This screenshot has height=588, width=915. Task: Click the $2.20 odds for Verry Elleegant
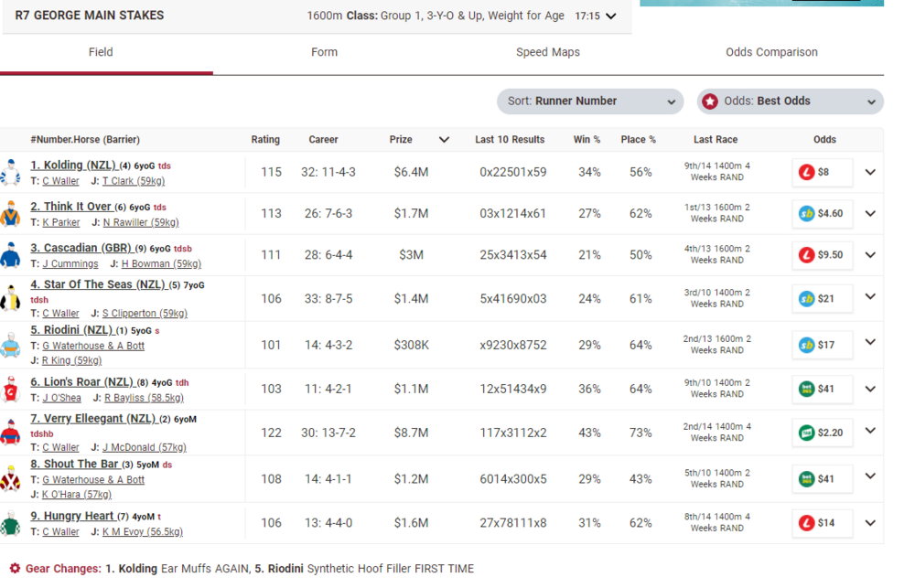pyautogui.click(x=822, y=433)
